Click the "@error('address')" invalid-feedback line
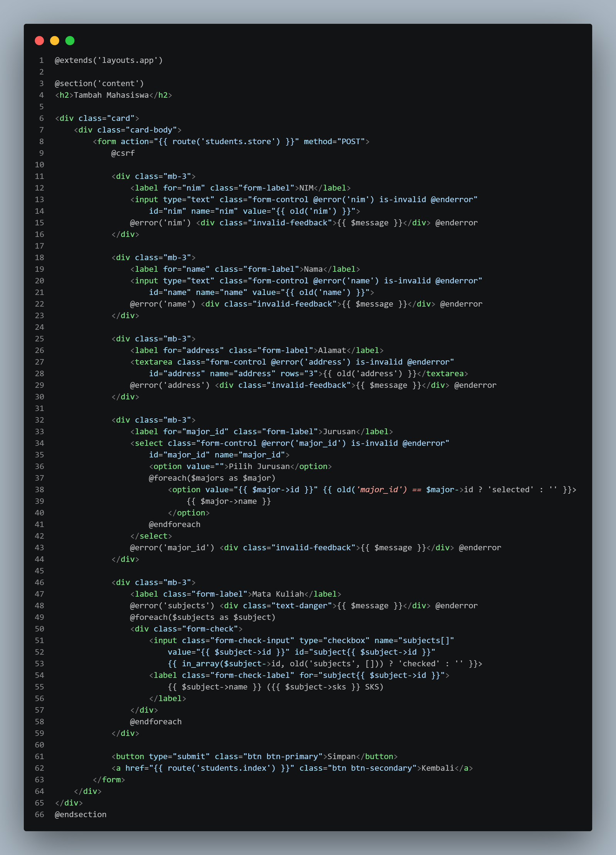616x855 pixels. point(313,385)
